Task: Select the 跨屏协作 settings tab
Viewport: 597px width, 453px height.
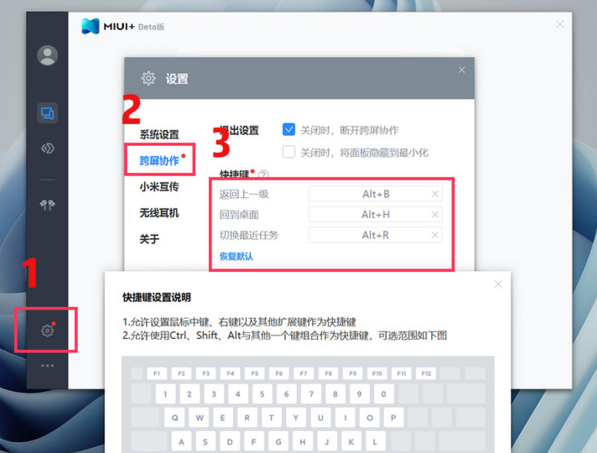Action: point(159,161)
